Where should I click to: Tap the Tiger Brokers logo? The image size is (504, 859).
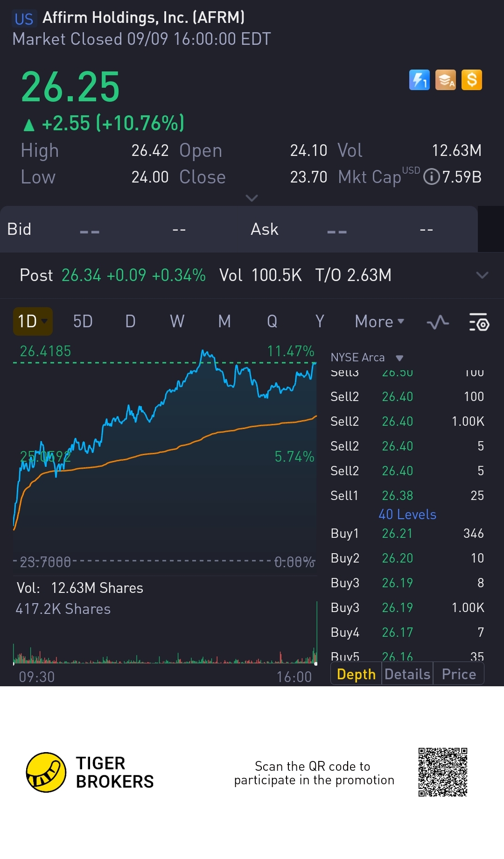point(46,772)
